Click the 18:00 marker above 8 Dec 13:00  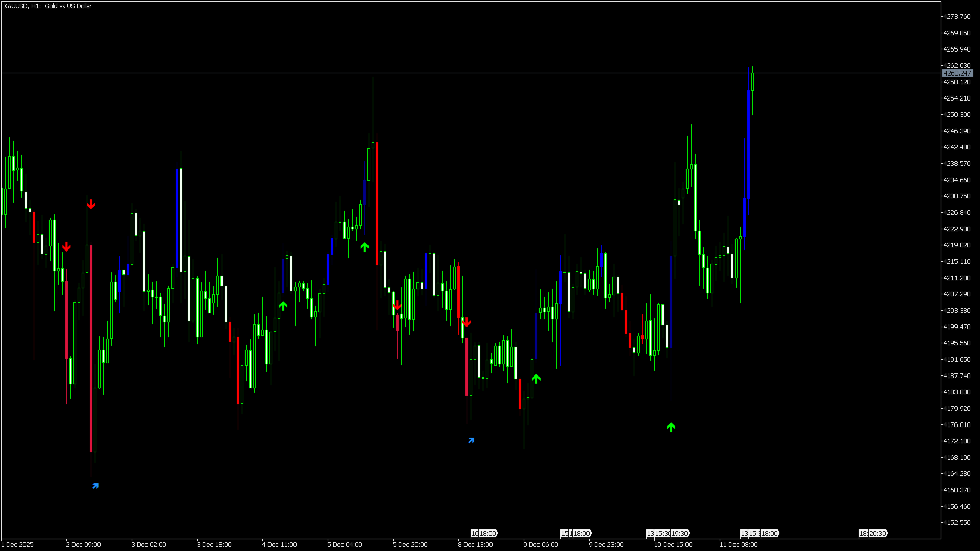coord(487,533)
